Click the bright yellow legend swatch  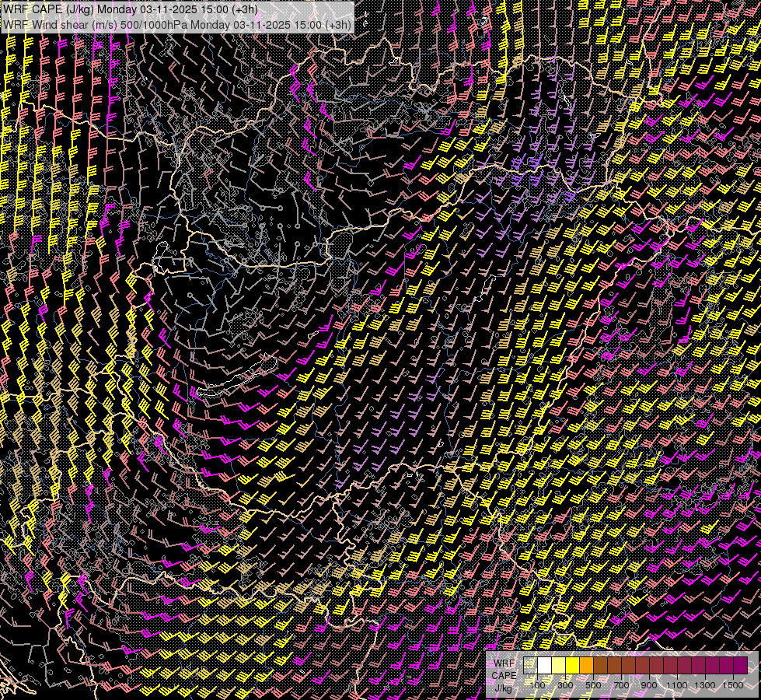pos(572,666)
